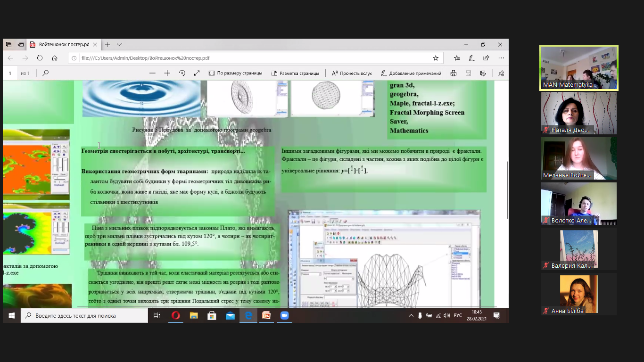This screenshot has width=644, height=362.
Task: Zoom out the PDF with minus
Action: 152,73
